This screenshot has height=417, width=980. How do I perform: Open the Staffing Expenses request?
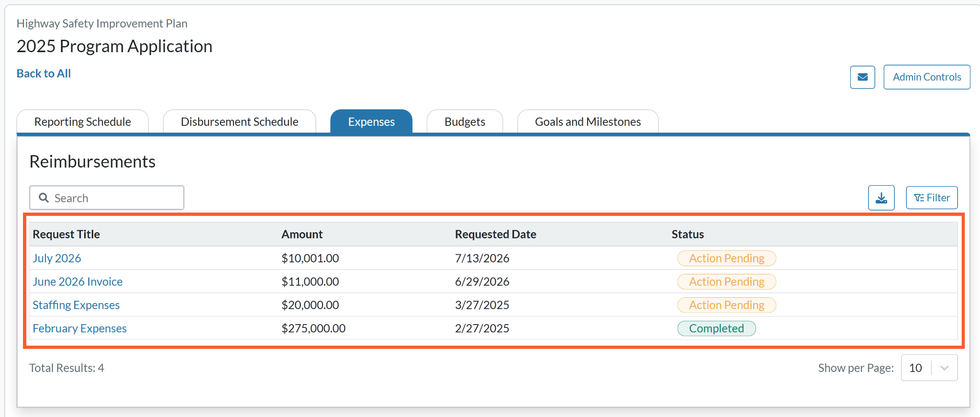[76, 305]
